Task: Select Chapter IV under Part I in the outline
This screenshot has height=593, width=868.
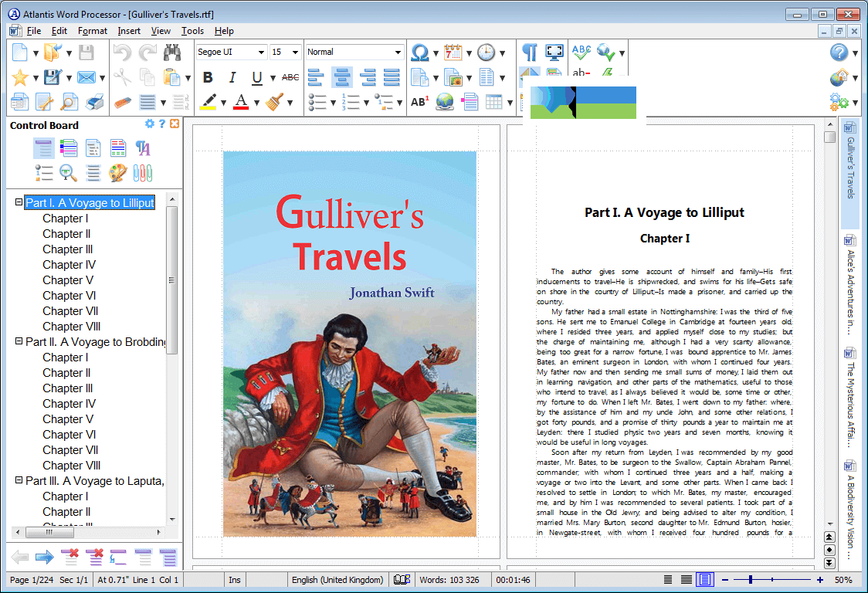Action: [x=69, y=265]
